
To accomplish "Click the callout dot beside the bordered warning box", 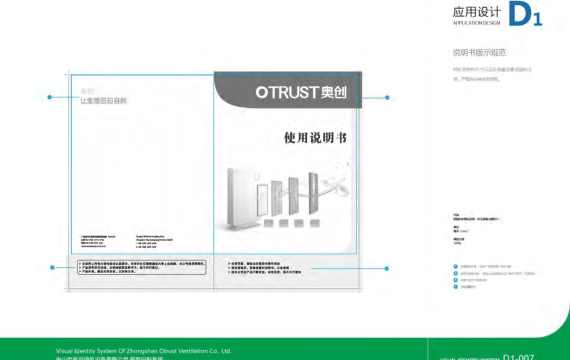I will (52, 268).
